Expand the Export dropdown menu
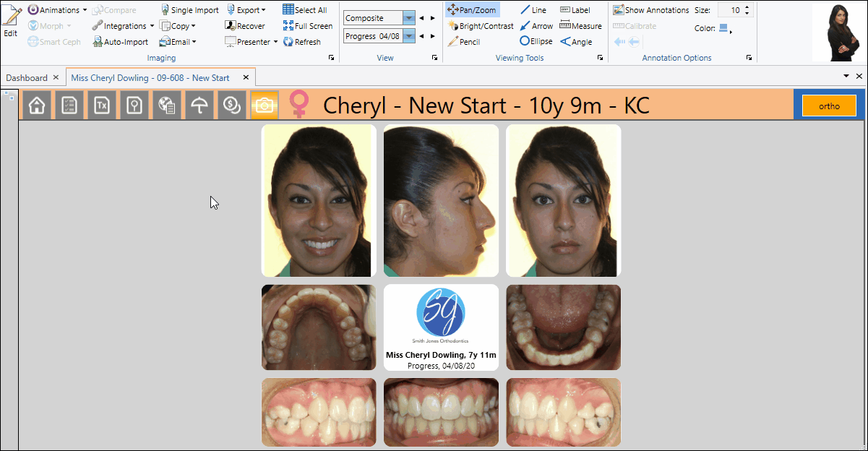This screenshot has height=451, width=868. click(x=246, y=10)
